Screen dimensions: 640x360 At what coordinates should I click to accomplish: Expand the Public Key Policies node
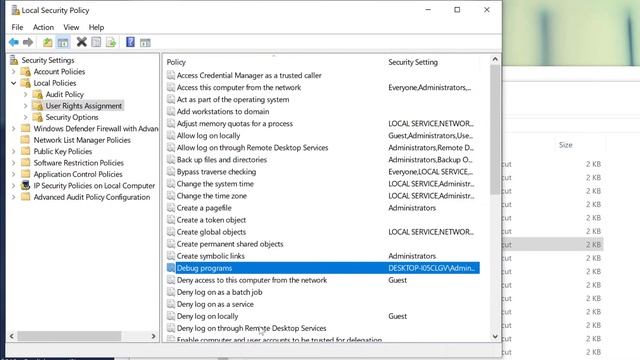[x=13, y=151]
